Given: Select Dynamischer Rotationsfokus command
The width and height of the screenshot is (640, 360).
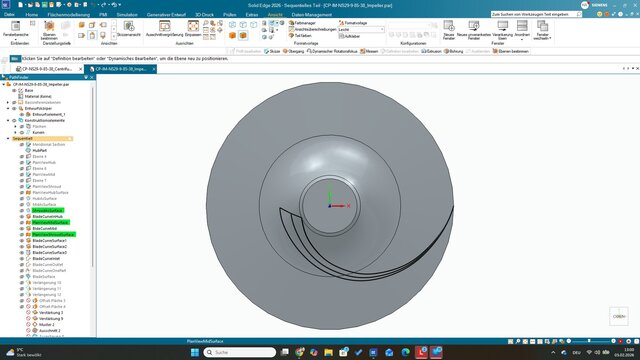Looking at the screenshot, I should point(332,51).
